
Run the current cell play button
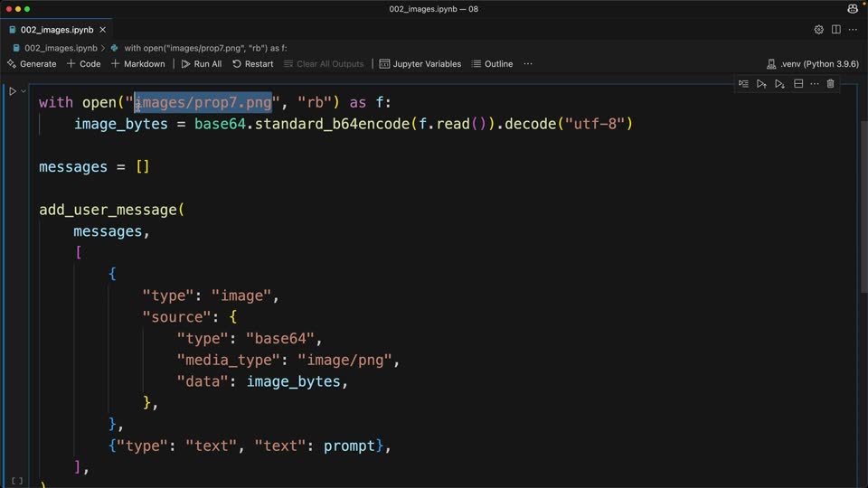(x=12, y=91)
